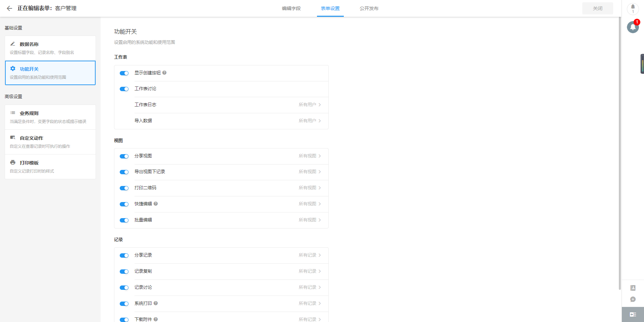
Task: Toggle the 记录讨论 switch
Action: click(x=124, y=287)
